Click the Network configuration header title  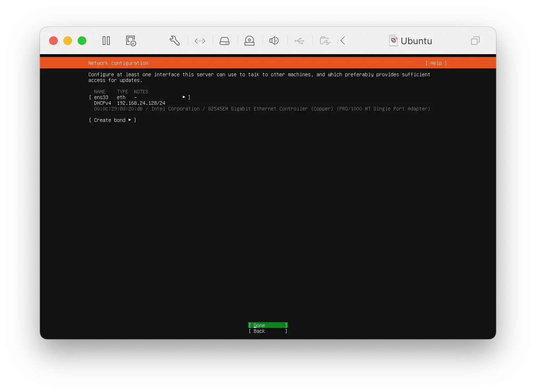pos(118,63)
